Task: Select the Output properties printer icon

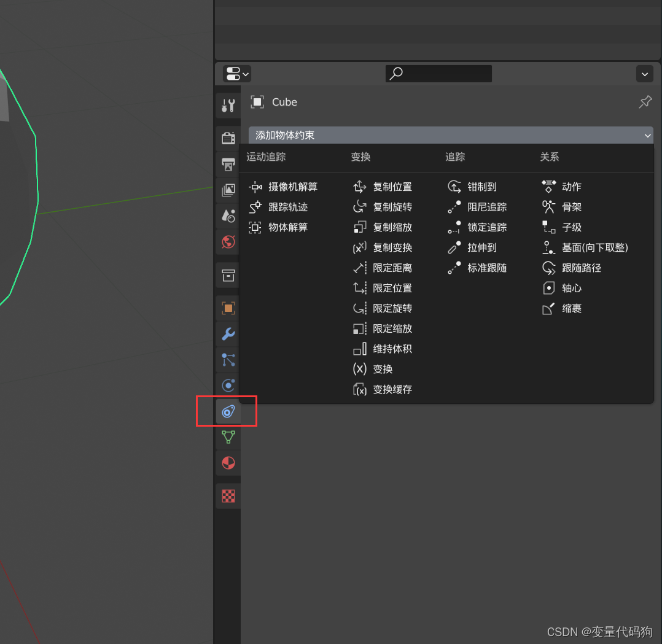Action: 227,165
